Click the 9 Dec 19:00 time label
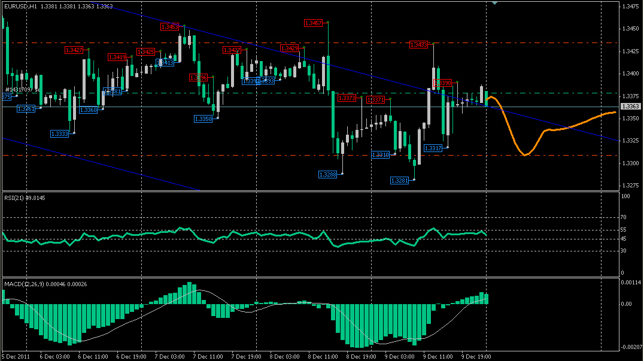Image resolution: width=644 pixels, height=361 pixels. coord(476,356)
